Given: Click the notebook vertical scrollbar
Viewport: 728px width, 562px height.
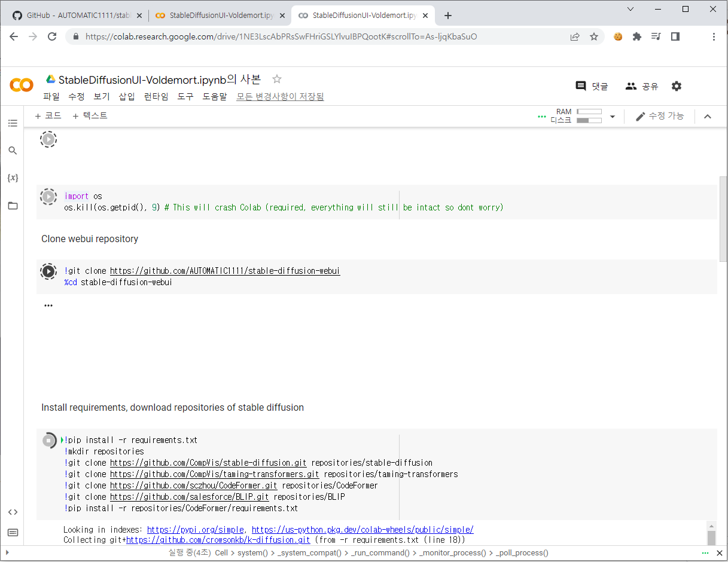Looking at the screenshot, I should [x=723, y=219].
